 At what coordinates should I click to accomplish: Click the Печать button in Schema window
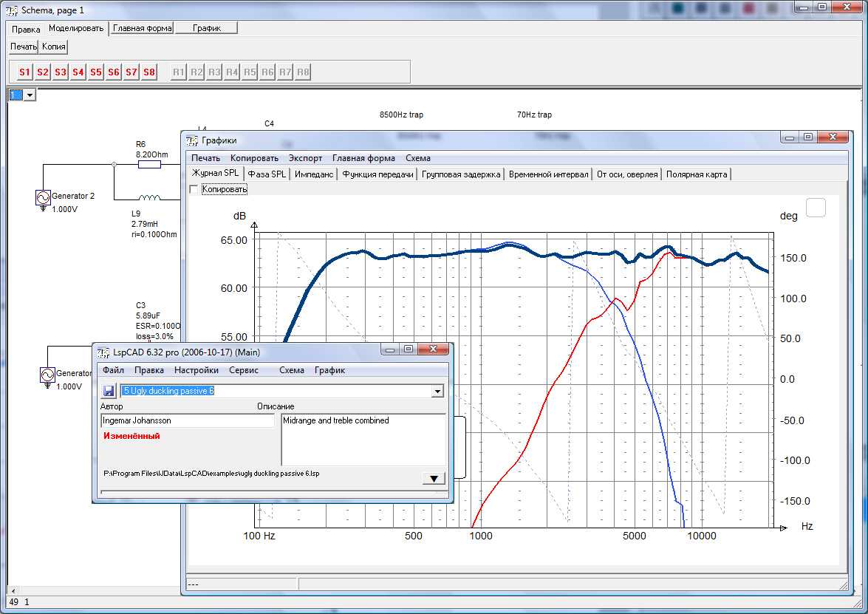pyautogui.click(x=24, y=47)
